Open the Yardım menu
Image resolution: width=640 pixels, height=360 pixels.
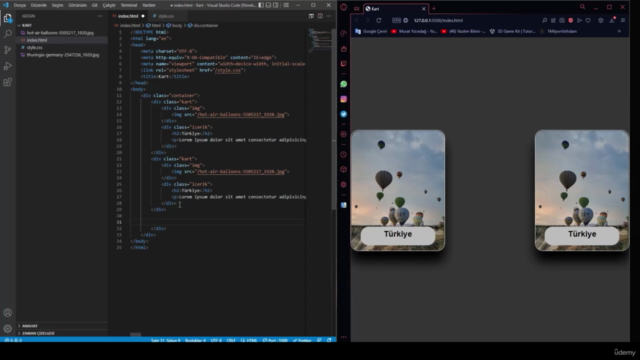click(149, 5)
